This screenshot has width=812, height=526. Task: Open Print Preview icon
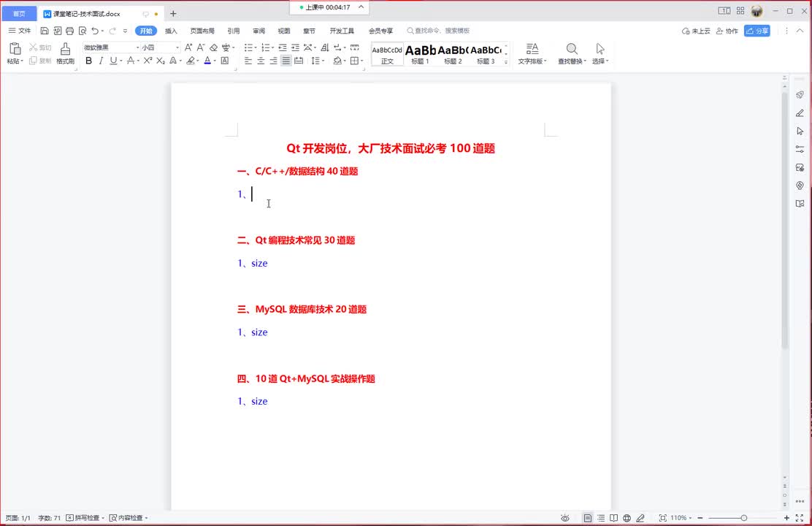(83, 31)
